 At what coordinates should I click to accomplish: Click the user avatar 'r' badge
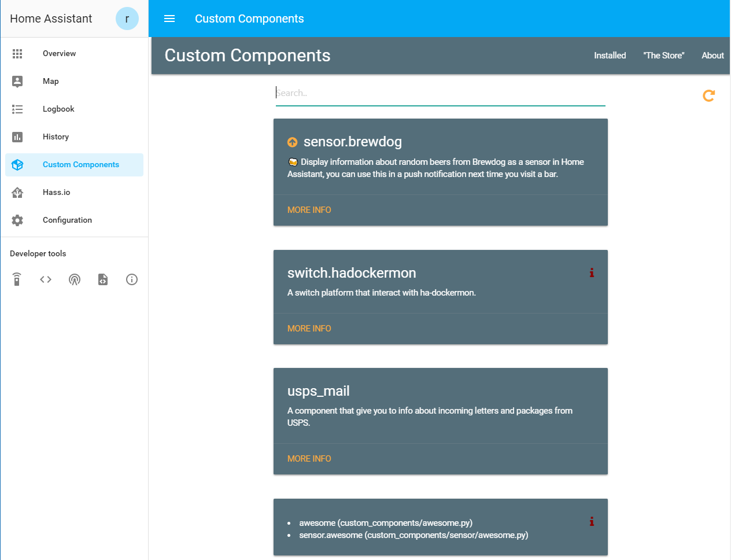tap(127, 19)
